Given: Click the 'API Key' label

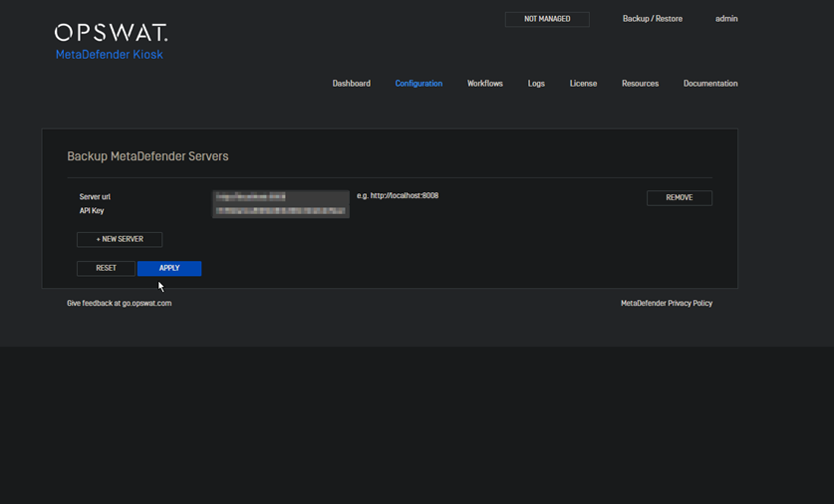Looking at the screenshot, I should point(92,211).
